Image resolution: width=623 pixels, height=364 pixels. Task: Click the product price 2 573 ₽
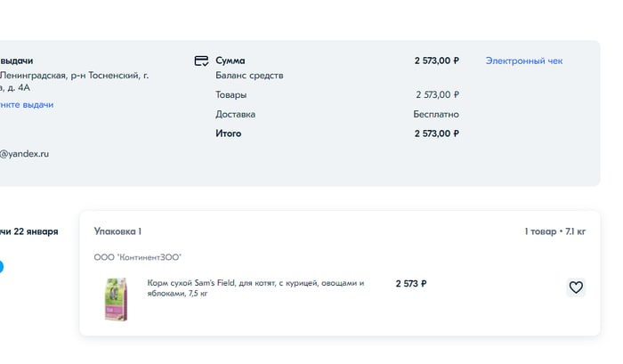click(x=411, y=284)
